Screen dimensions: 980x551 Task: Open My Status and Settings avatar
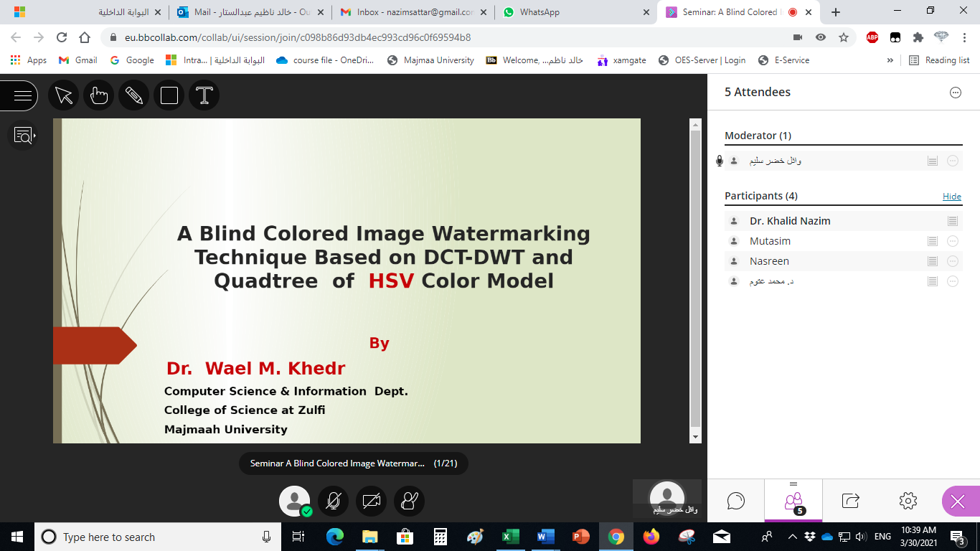(x=295, y=501)
